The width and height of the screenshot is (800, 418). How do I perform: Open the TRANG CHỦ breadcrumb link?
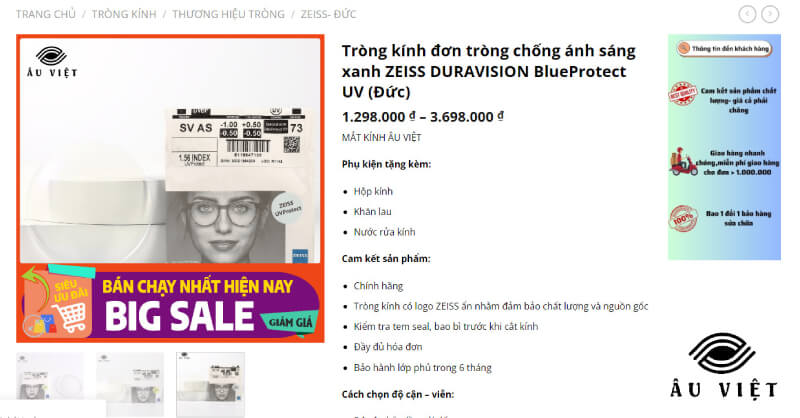[45, 14]
